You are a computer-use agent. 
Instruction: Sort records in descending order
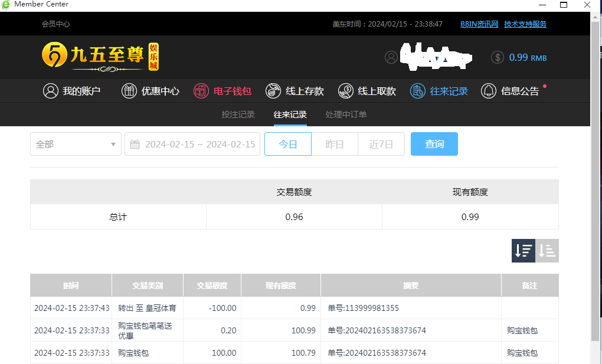click(x=523, y=251)
